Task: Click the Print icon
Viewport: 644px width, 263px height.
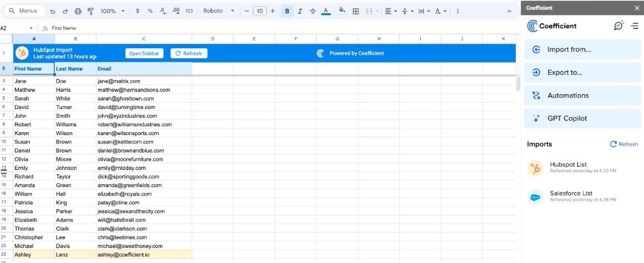Action: 78,11
